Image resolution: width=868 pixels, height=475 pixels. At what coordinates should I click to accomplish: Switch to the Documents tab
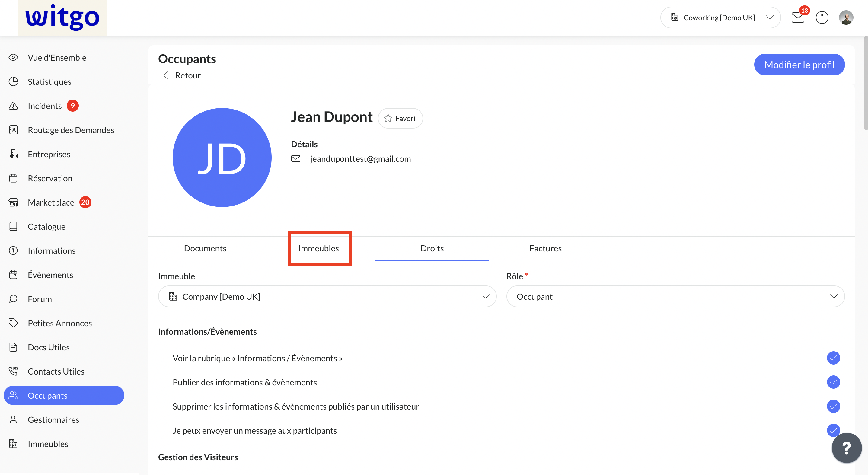click(205, 248)
